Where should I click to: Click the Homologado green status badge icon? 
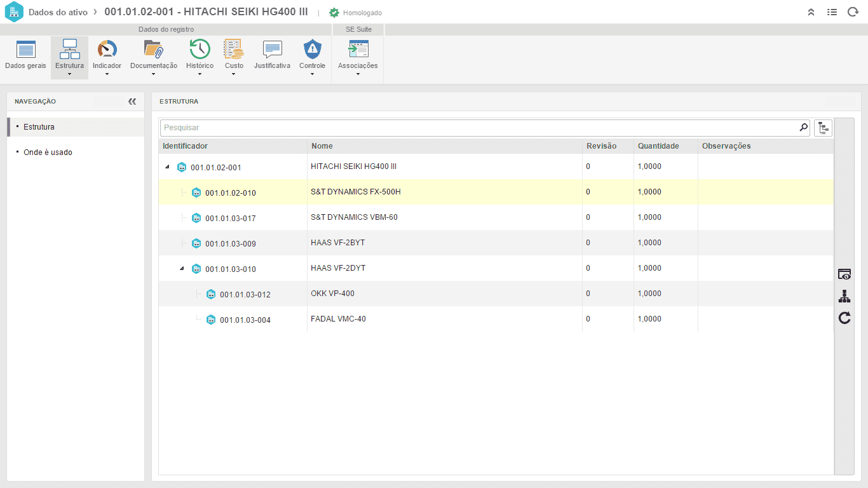click(334, 13)
